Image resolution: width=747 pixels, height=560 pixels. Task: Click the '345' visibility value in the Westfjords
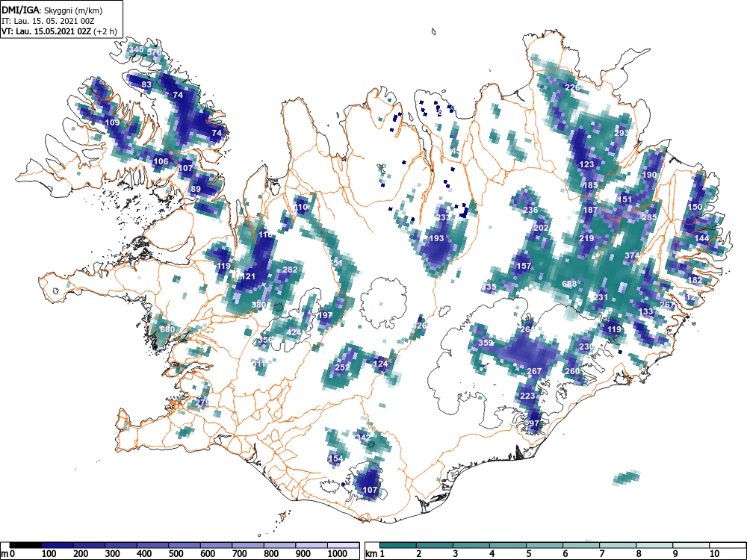(136, 49)
